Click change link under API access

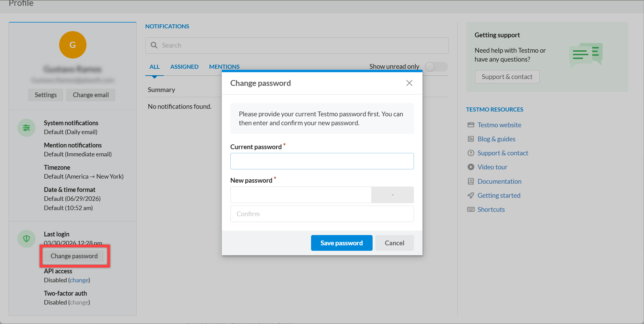(x=79, y=280)
